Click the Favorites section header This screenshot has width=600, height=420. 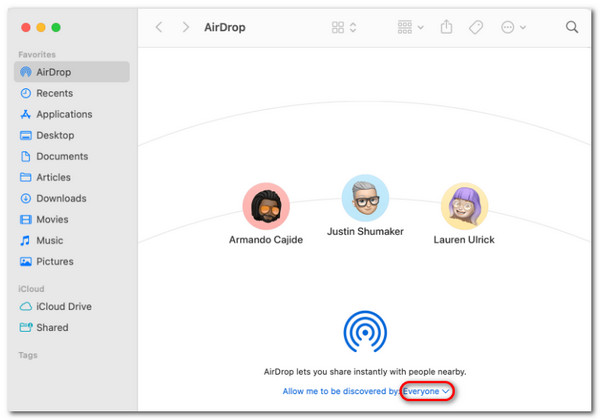(x=37, y=54)
